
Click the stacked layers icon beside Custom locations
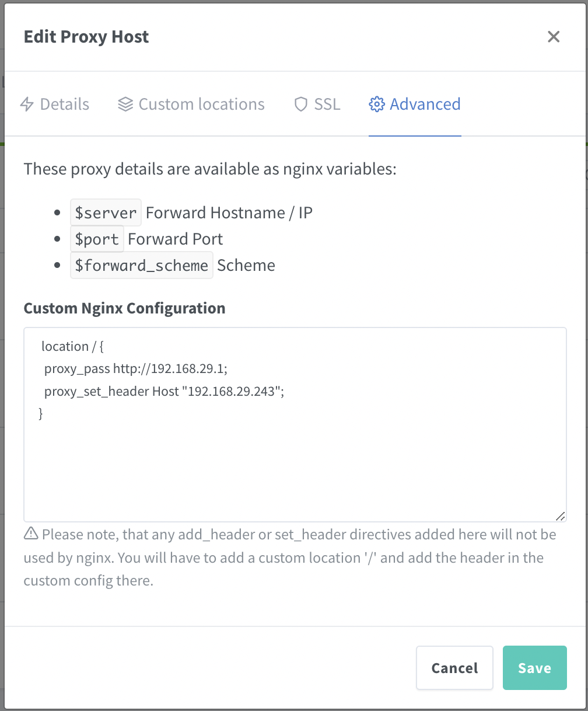pyautogui.click(x=125, y=104)
